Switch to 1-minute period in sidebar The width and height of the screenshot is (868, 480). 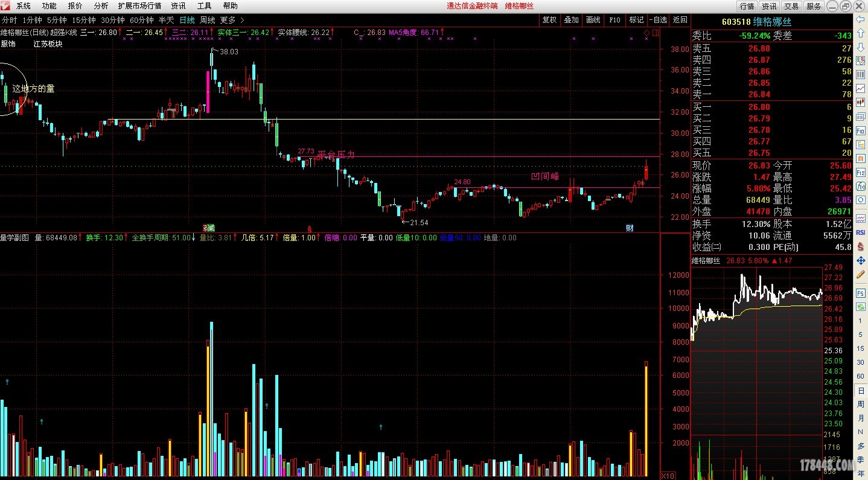pos(860,320)
